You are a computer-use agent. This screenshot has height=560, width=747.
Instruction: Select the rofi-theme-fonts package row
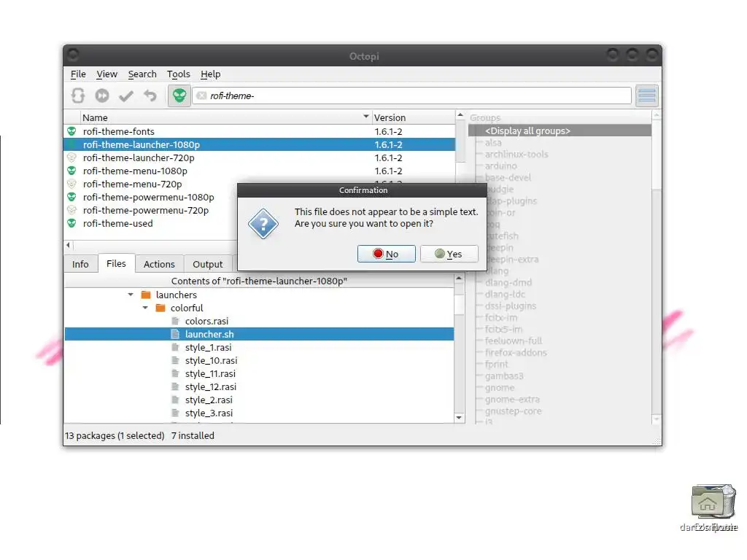[x=260, y=131]
